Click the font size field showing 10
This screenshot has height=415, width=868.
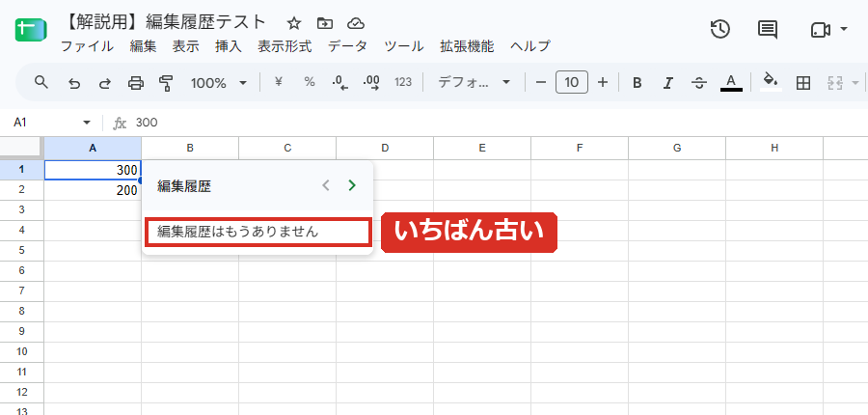(x=572, y=83)
